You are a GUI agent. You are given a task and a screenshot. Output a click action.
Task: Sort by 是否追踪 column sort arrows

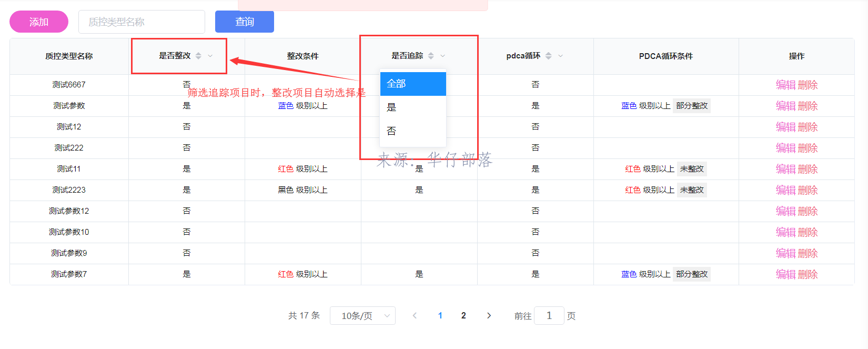click(x=431, y=56)
